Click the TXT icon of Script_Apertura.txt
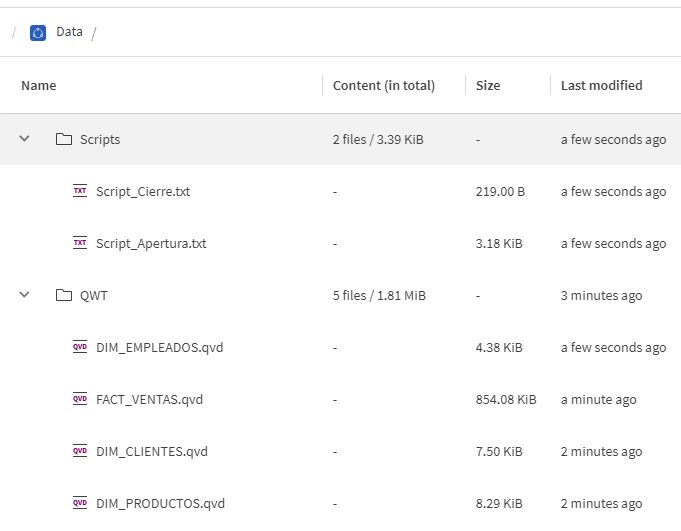 point(80,243)
